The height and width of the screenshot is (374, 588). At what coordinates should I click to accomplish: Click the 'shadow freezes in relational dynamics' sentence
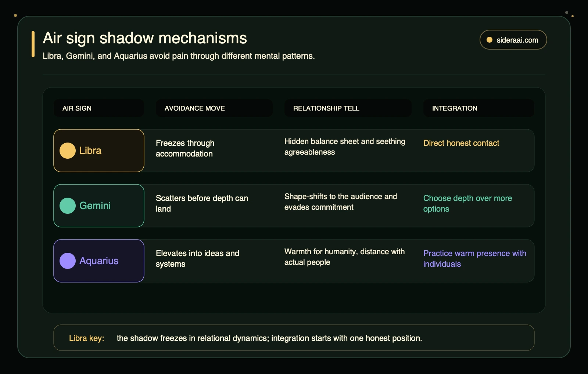click(269, 338)
